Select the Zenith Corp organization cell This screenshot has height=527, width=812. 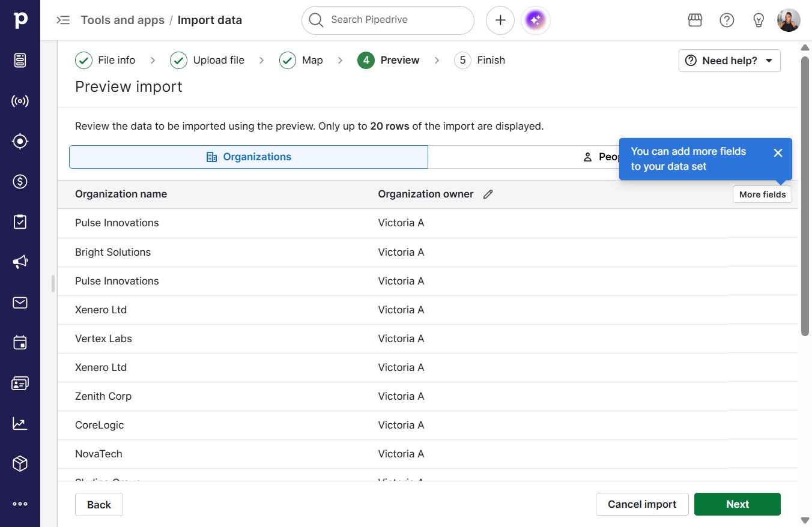[103, 396]
